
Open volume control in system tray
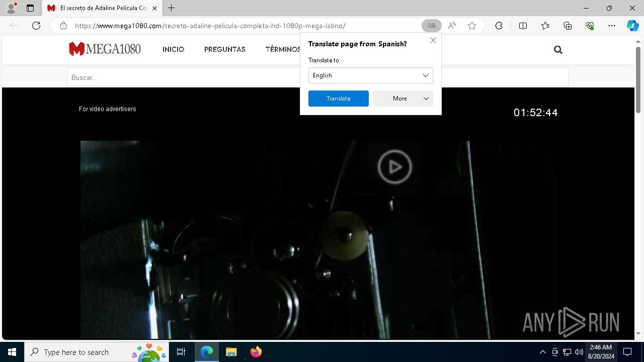coord(579,352)
